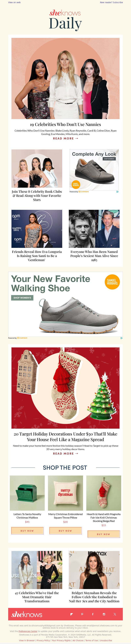Open the Preferences Center link

[x=28, y=631]
